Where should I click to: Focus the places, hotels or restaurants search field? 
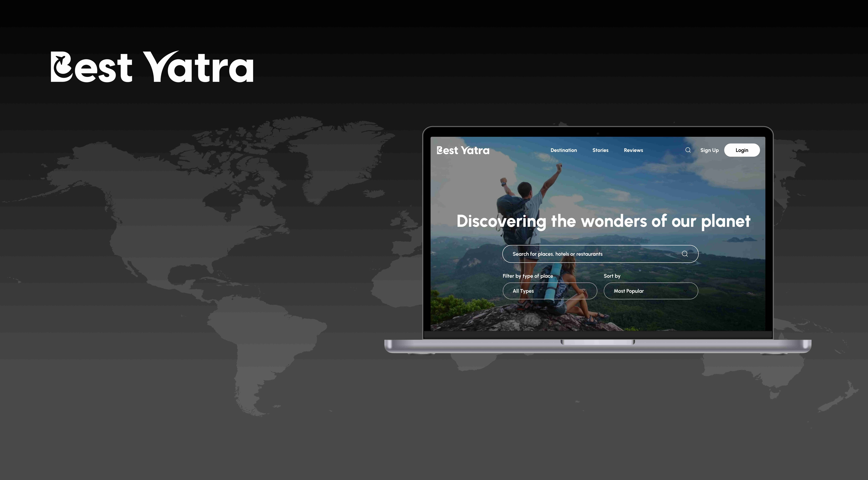click(x=600, y=254)
